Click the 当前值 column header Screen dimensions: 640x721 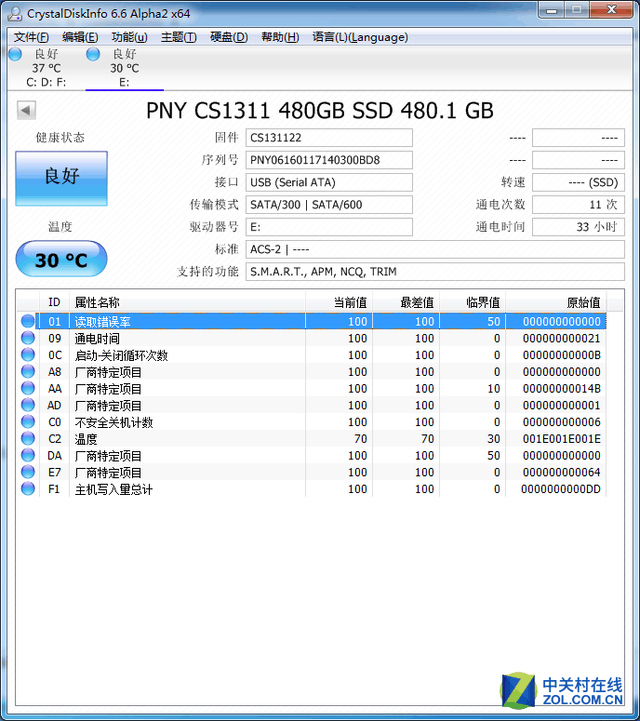tap(339, 302)
